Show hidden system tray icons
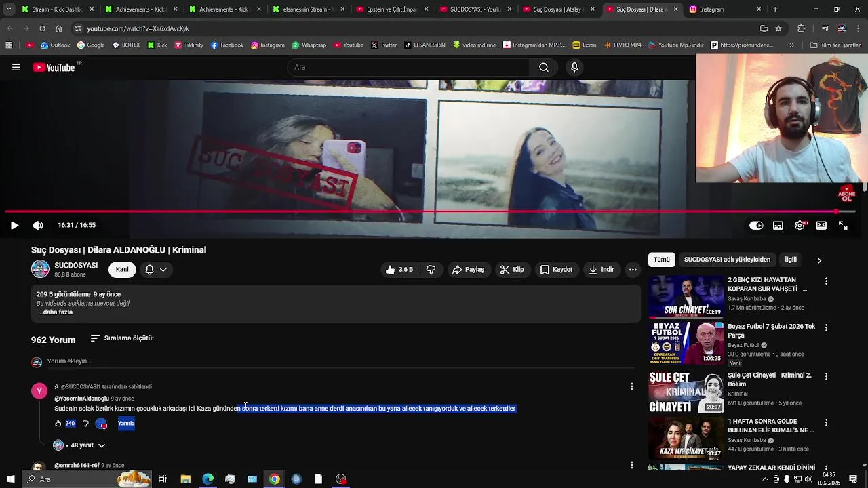Screen dimensions: 868x488 (766, 479)
